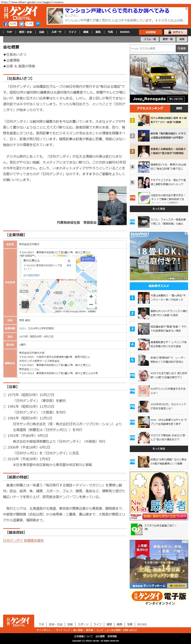Viewport: 191px width, 644px height.
Task: Click the star 保存 icon on map card
Action: coord(69,261)
